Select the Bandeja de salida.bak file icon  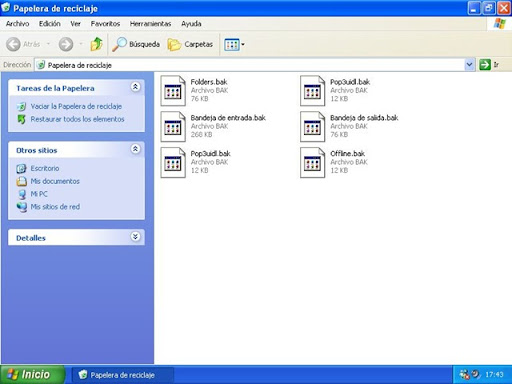pyautogui.click(x=312, y=126)
